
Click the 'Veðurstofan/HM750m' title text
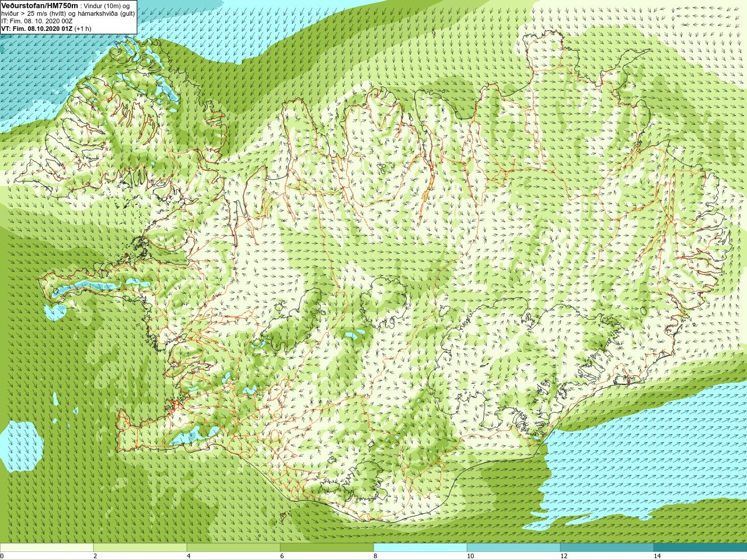[x=39, y=5]
